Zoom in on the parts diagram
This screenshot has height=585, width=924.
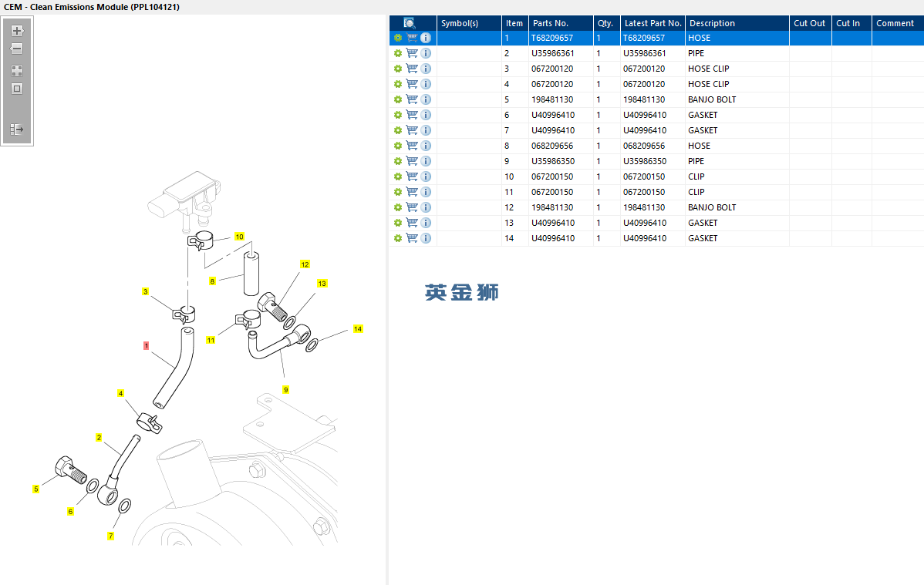17,32
